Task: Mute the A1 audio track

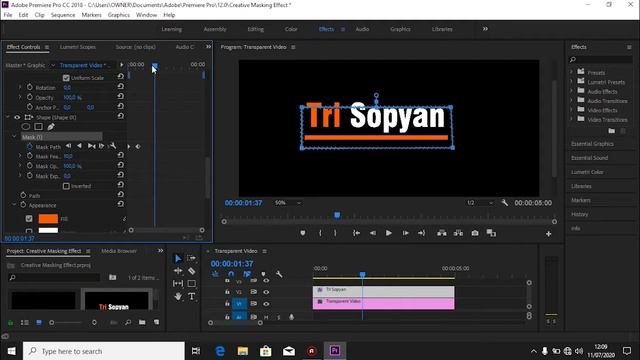Action: [266, 317]
